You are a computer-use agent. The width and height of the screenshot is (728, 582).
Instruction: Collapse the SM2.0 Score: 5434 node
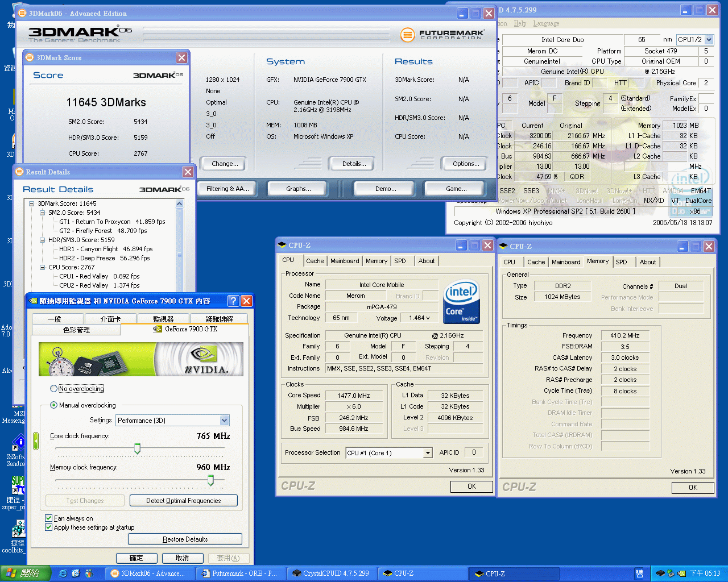(43, 213)
